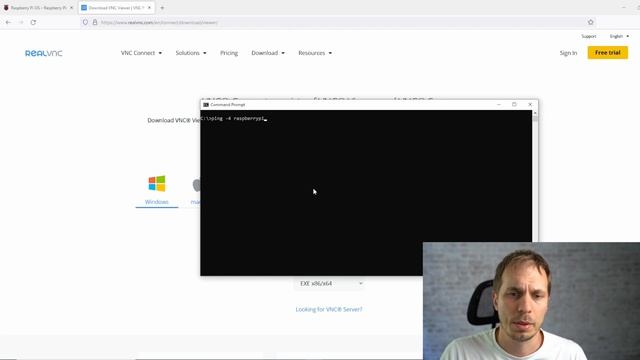Click the Command Prompt title bar icon
The width and height of the screenshot is (640, 360).
click(206, 105)
